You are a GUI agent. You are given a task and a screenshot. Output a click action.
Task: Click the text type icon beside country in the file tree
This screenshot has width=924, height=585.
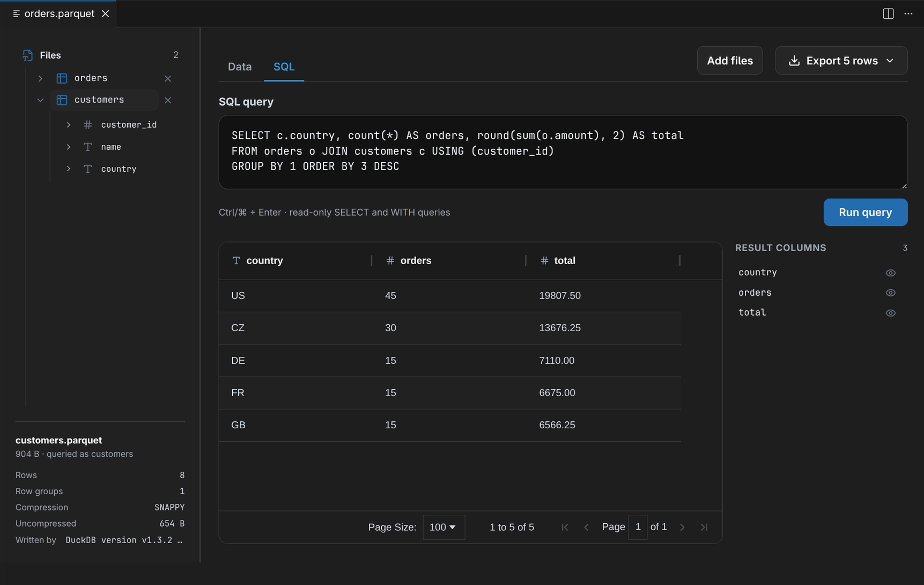pyautogui.click(x=88, y=169)
